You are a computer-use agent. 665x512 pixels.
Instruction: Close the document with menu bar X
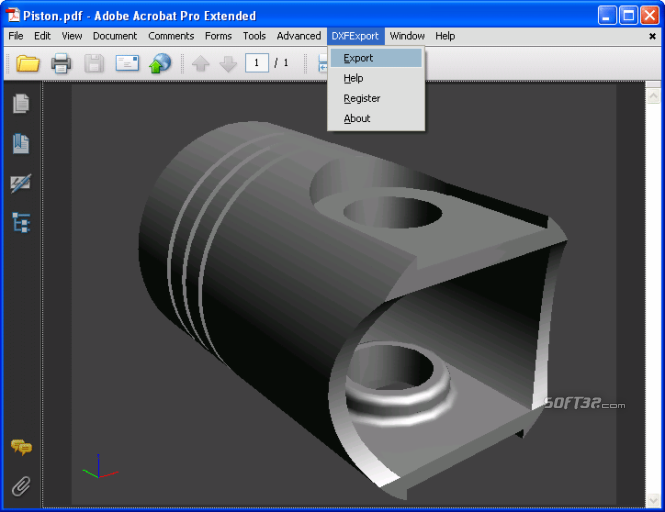[652, 36]
